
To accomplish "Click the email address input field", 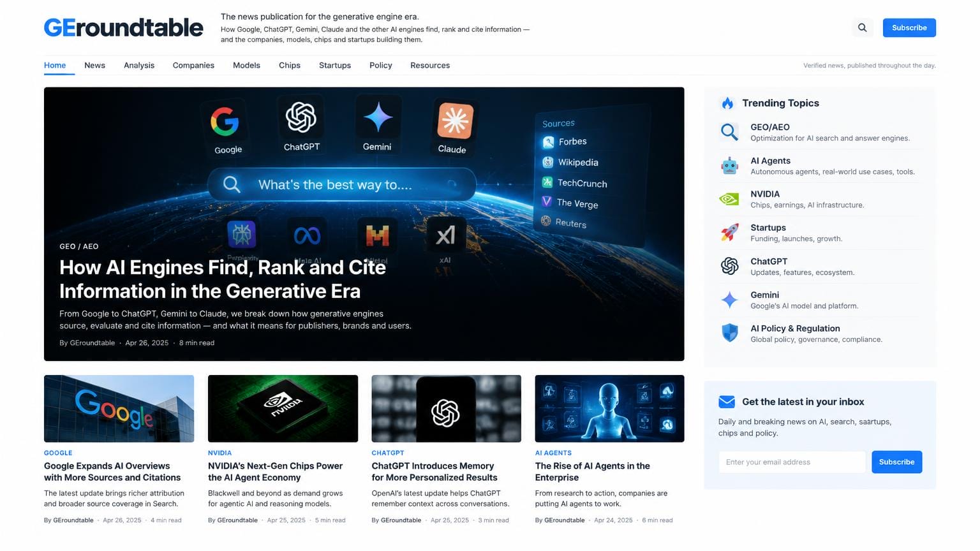I will coord(792,462).
